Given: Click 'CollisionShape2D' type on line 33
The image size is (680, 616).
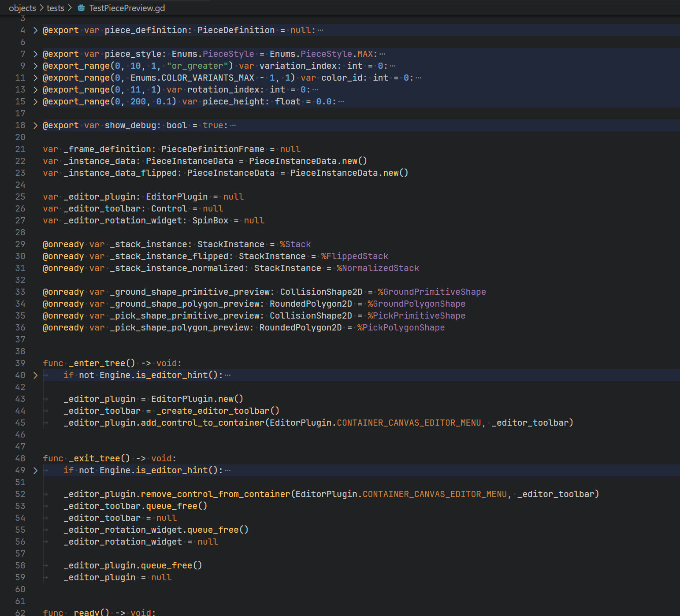Looking at the screenshot, I should coord(321,292).
